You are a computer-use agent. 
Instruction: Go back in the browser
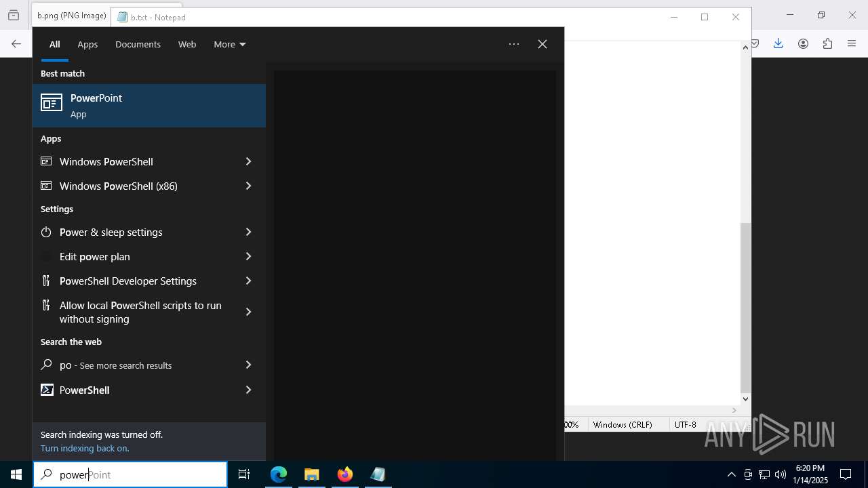(16, 43)
